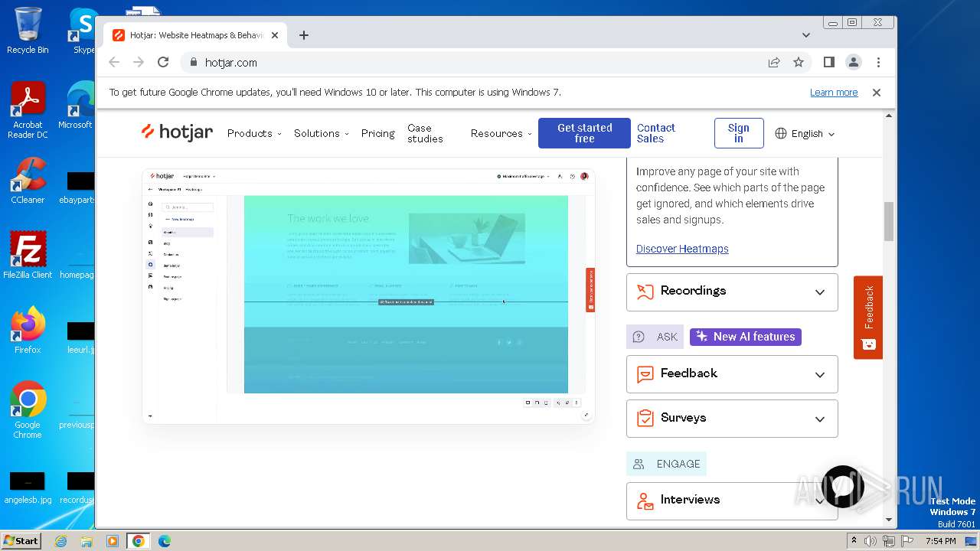Open Google Chrome desktop shortcut
This screenshot has width=980, height=551.
pos(28,410)
